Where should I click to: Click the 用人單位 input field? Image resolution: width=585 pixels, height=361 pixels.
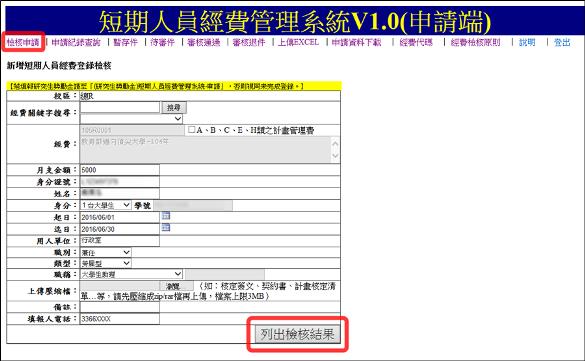[x=120, y=241]
